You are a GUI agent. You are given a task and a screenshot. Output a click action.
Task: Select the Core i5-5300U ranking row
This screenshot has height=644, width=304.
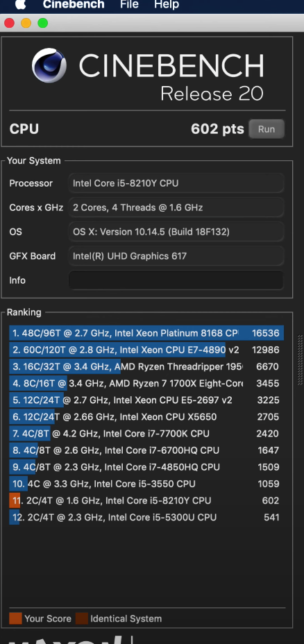tap(146, 518)
